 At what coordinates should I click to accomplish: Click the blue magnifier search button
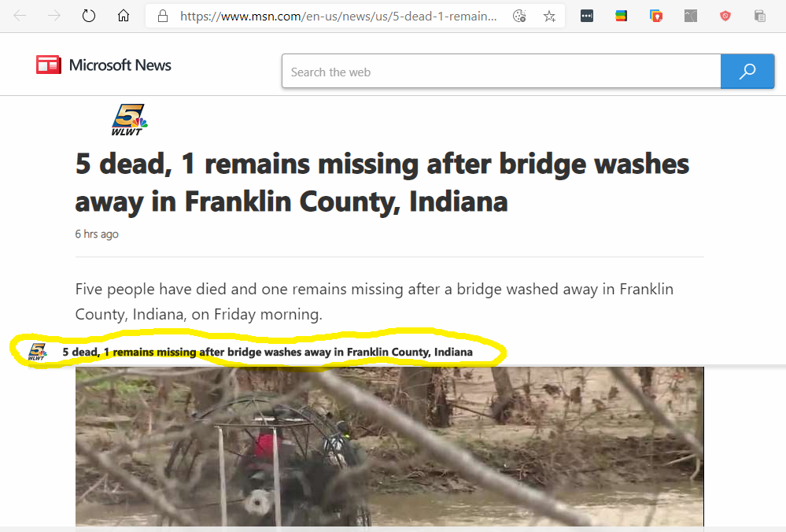click(747, 71)
